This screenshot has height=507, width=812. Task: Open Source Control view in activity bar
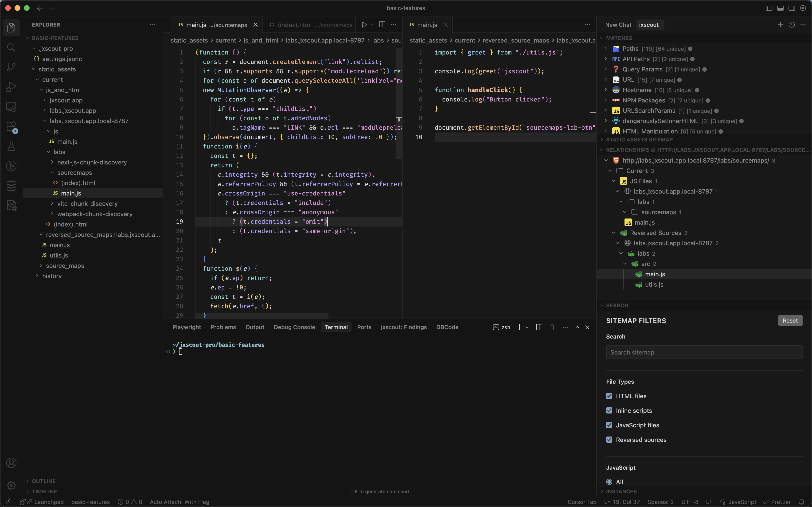click(x=11, y=67)
